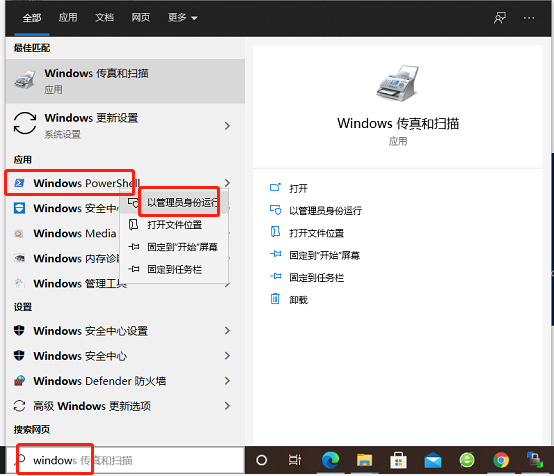Launch Google Chrome from the taskbar
The height and width of the screenshot is (476, 554).
click(501, 460)
